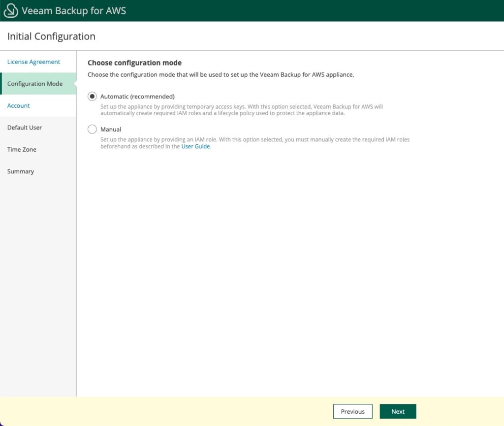Click the Choose configuration mode heading
The height and width of the screenshot is (426, 504).
(134, 63)
